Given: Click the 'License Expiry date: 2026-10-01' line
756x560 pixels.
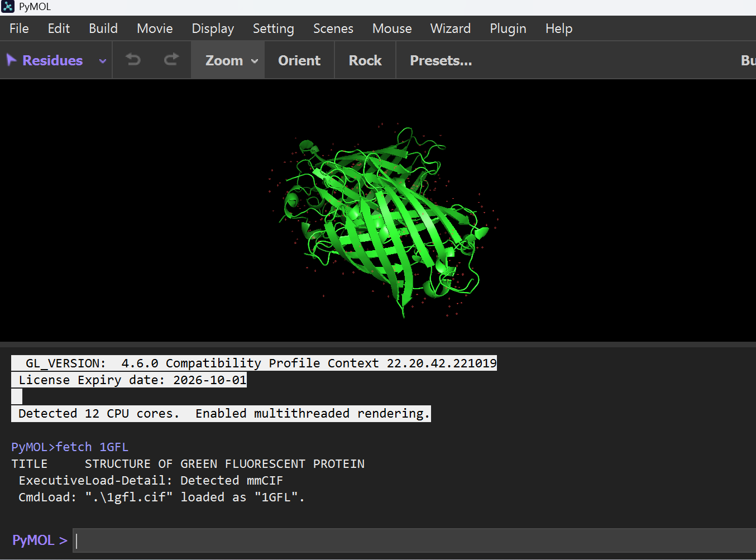Looking at the screenshot, I should pos(129,380).
